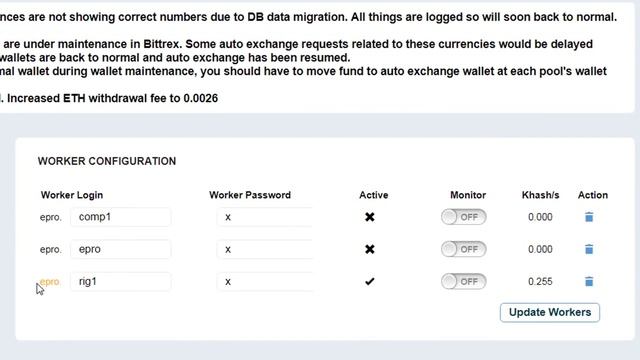Delete the rig1 worker with trash icon

click(589, 281)
